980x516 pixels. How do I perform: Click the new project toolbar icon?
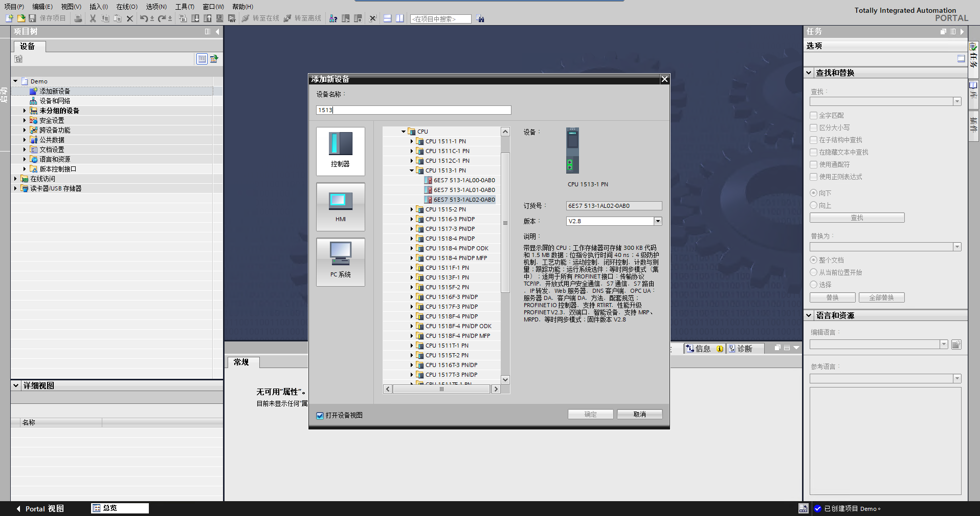point(9,18)
